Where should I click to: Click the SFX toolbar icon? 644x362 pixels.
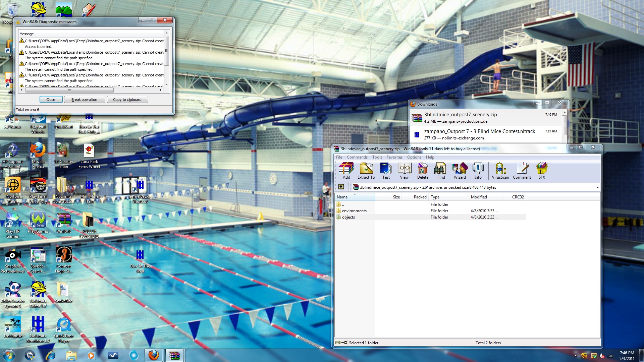(542, 171)
